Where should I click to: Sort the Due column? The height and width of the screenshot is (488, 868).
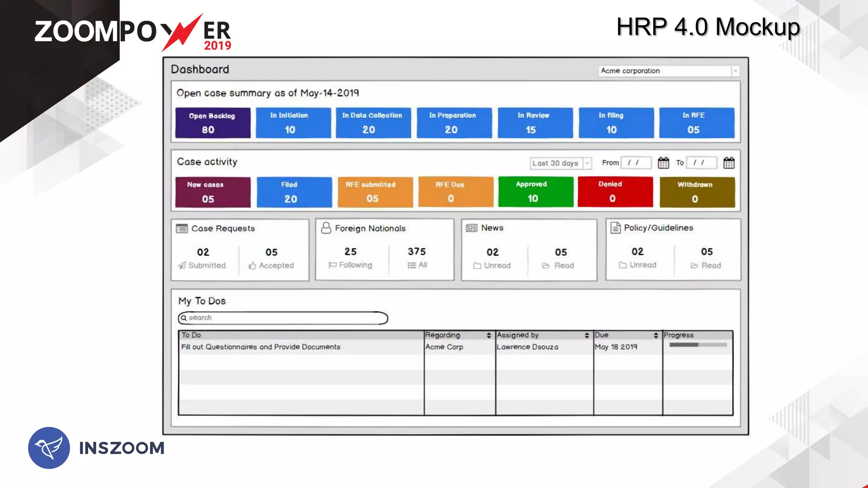click(656, 335)
